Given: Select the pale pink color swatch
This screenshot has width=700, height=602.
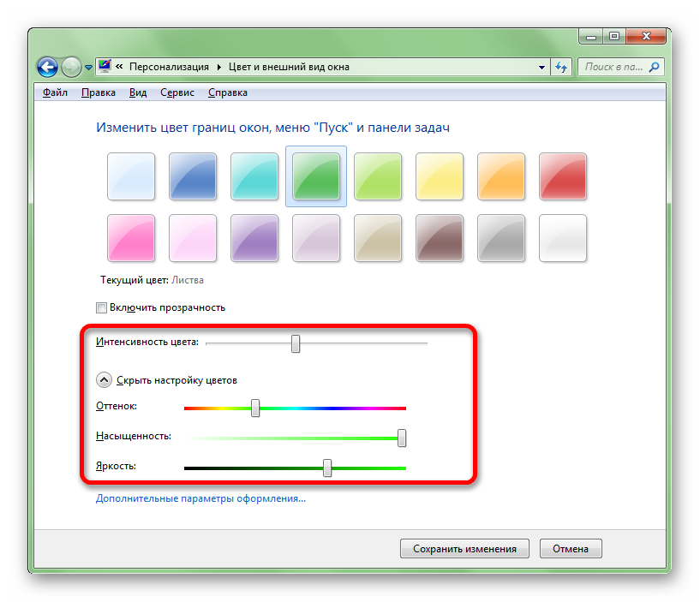Looking at the screenshot, I should pos(193,238).
